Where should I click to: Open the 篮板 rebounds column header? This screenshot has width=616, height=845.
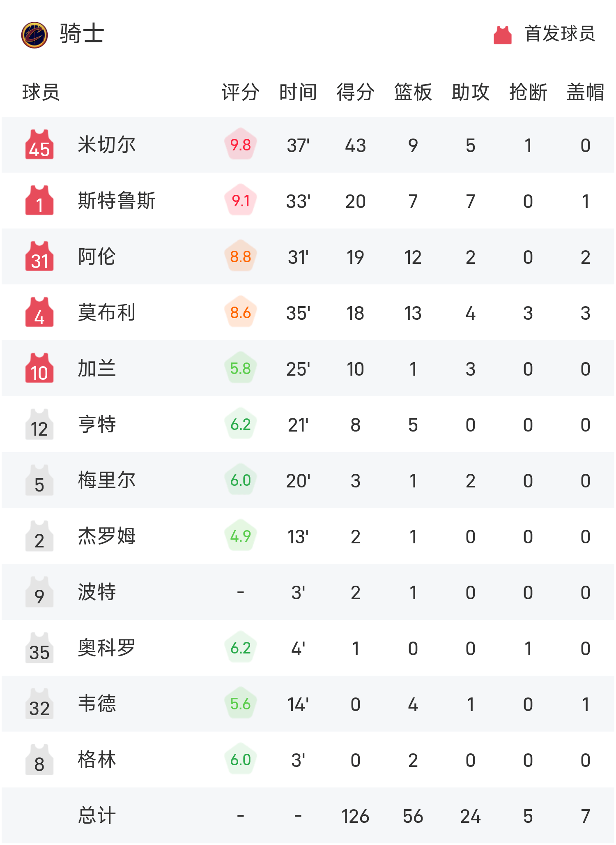tap(412, 92)
